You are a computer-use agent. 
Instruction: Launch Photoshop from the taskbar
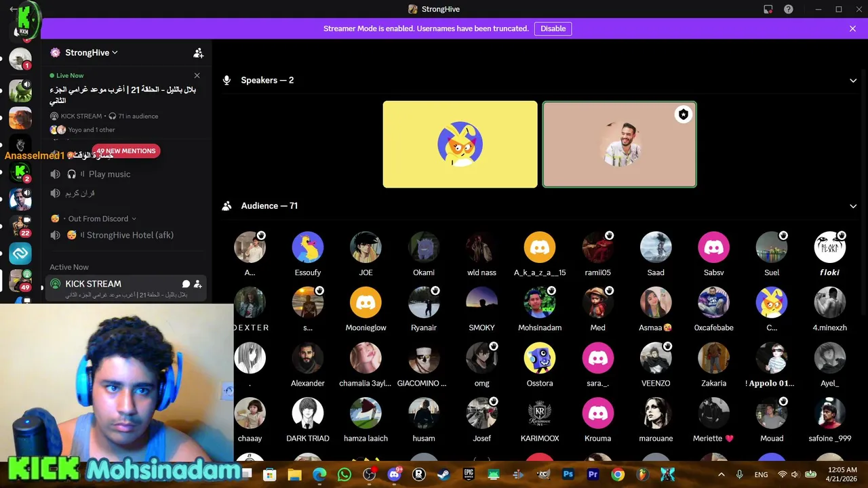point(568,474)
